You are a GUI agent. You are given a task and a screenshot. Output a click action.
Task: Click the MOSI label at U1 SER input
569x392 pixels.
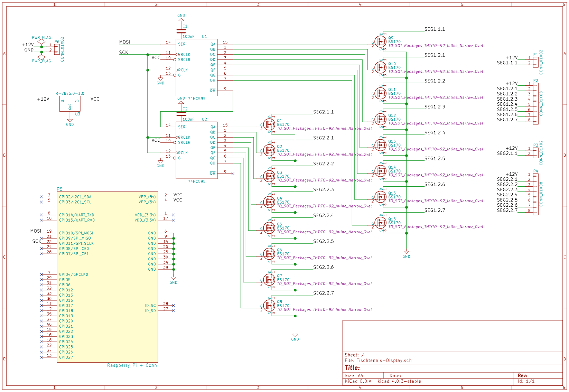[125, 42]
